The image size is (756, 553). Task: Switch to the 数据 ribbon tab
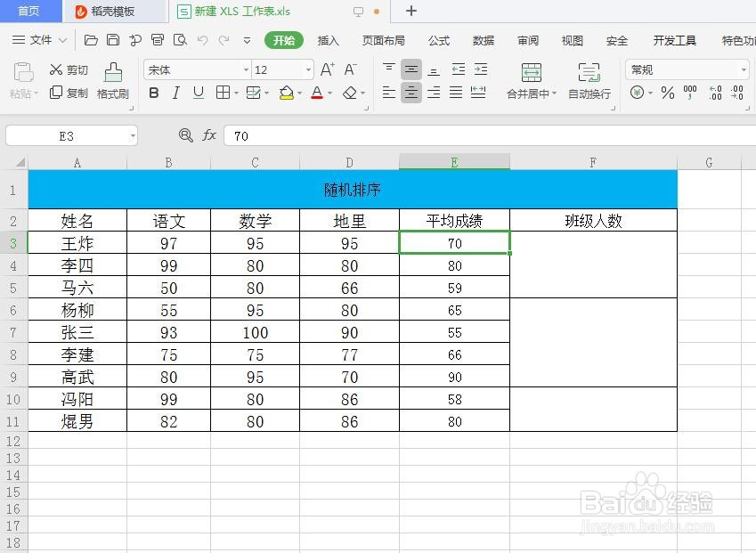pos(484,40)
